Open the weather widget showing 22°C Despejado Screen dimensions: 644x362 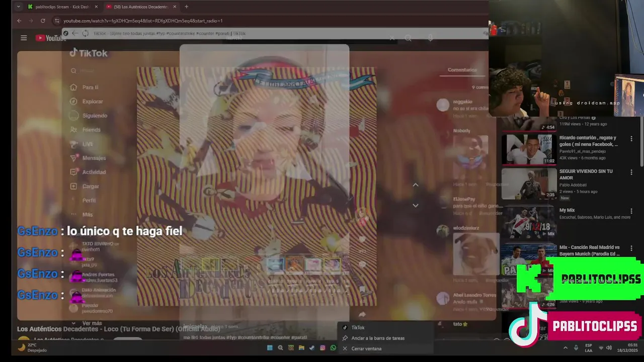coord(33,347)
